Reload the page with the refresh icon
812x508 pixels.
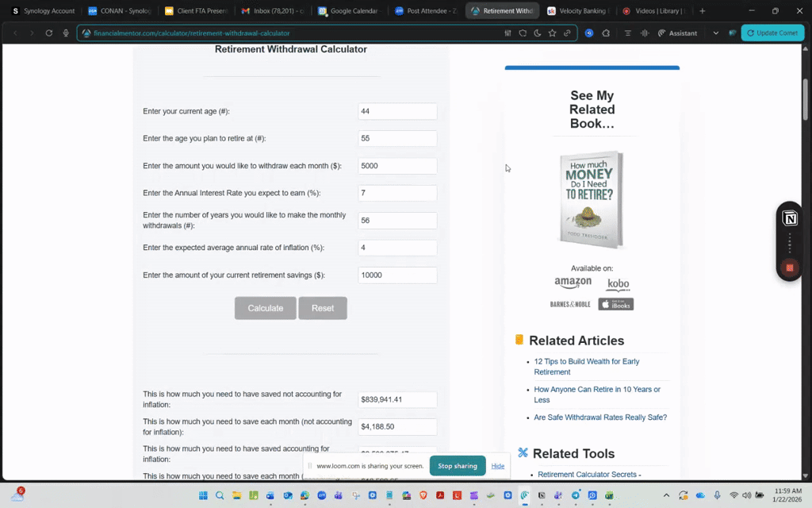point(48,33)
